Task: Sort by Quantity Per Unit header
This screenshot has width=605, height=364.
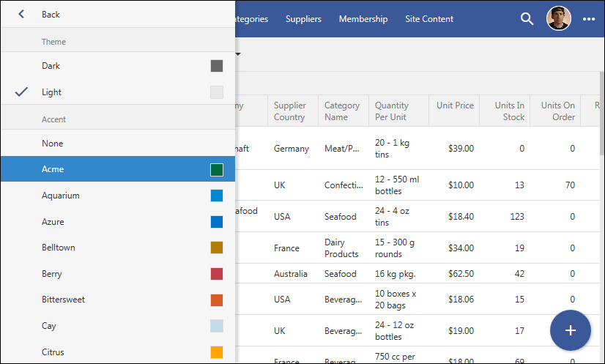Action: coord(399,111)
